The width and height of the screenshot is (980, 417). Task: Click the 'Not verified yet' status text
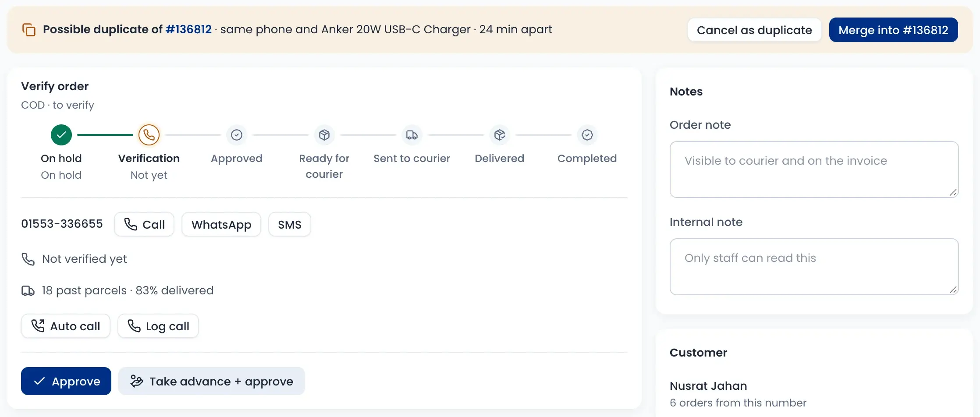[x=85, y=259]
